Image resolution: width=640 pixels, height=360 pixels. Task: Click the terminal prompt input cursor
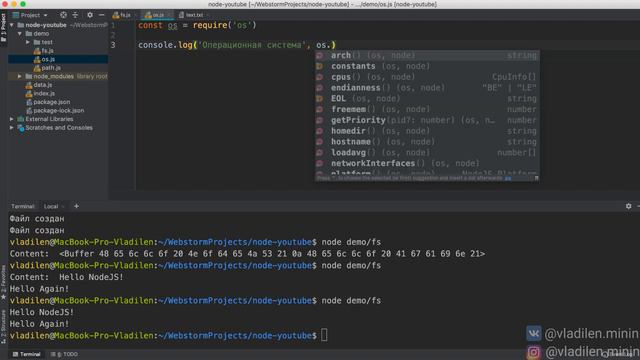pos(324,335)
